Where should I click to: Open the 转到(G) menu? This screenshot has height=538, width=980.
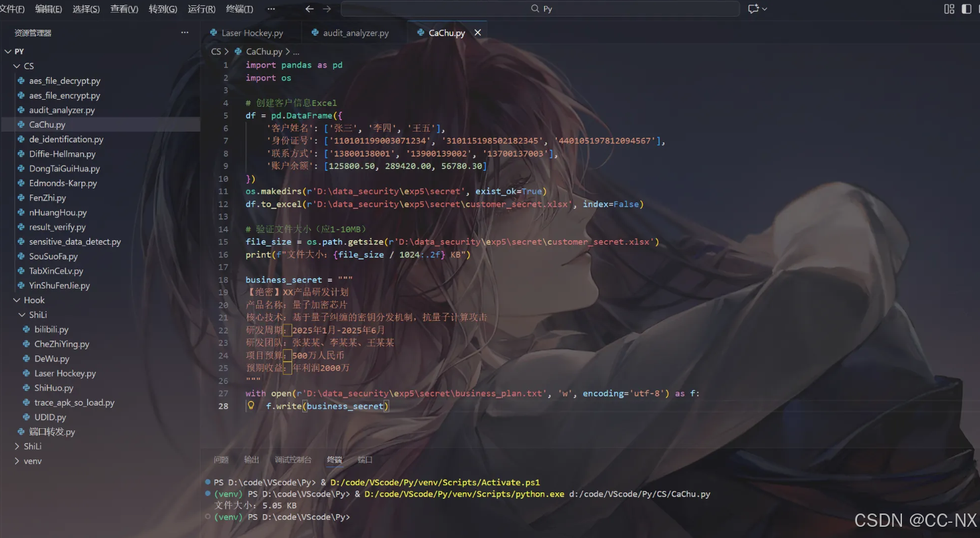coord(163,9)
